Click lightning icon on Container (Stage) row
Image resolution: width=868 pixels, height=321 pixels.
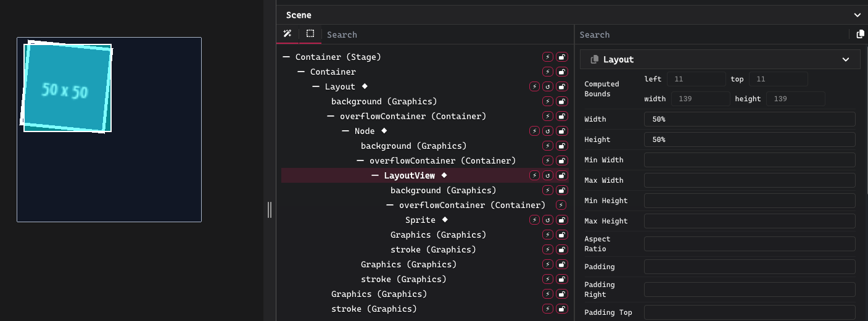[547, 57]
